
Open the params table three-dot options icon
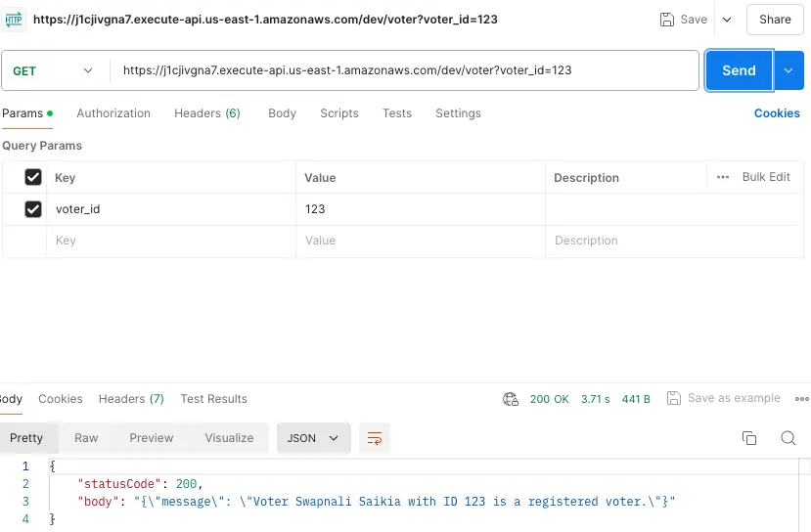pyautogui.click(x=723, y=177)
